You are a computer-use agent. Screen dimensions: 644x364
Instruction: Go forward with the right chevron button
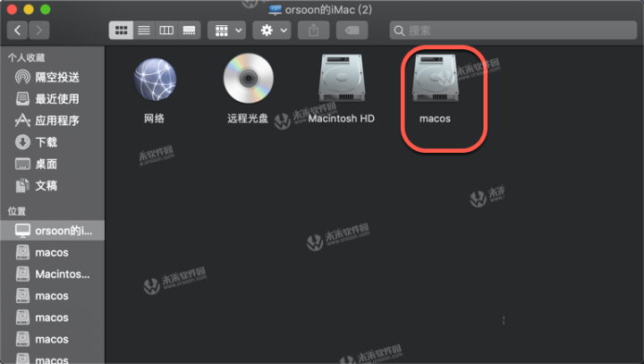(39, 30)
